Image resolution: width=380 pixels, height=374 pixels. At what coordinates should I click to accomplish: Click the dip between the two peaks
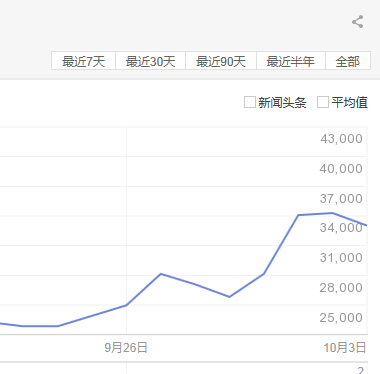coord(229,297)
